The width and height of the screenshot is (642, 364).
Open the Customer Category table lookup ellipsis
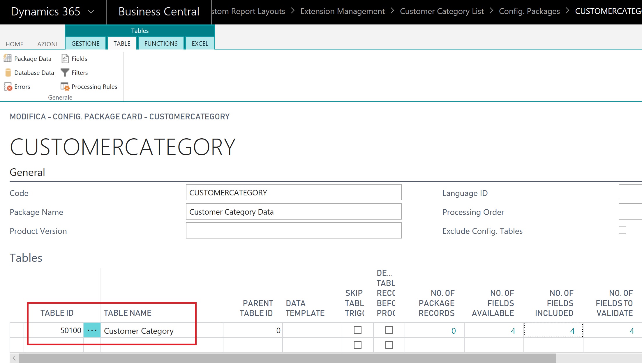(92, 330)
